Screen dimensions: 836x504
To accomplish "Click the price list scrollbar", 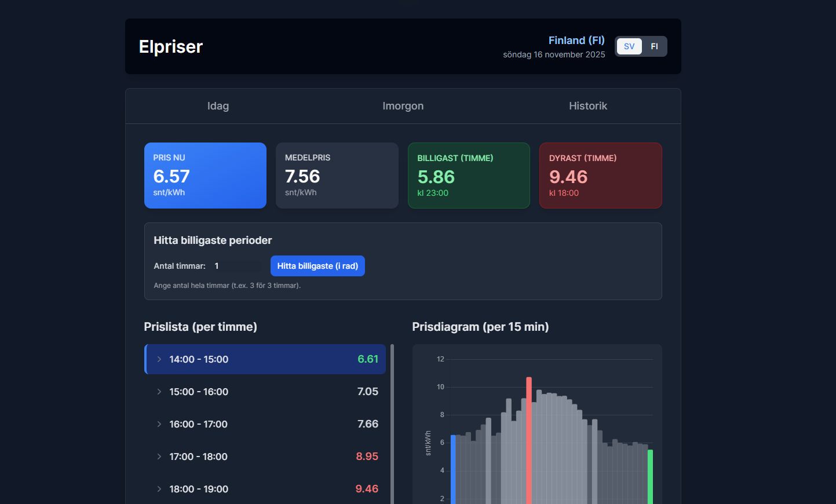I will tap(392, 423).
